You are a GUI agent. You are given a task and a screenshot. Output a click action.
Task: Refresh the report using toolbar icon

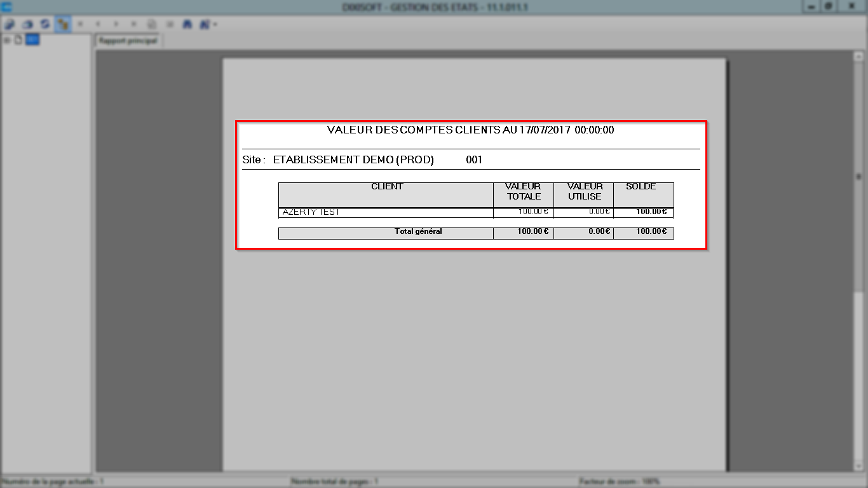pos(45,24)
